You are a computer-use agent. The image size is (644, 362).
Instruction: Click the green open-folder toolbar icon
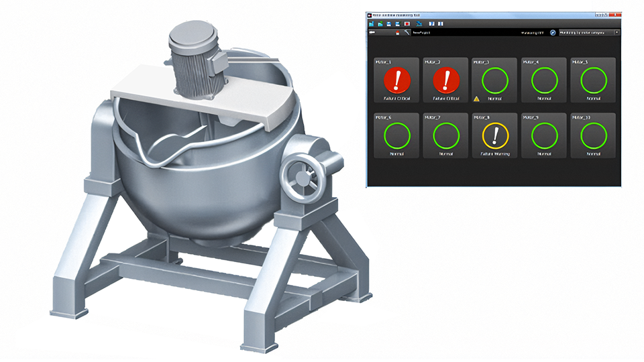pos(380,24)
